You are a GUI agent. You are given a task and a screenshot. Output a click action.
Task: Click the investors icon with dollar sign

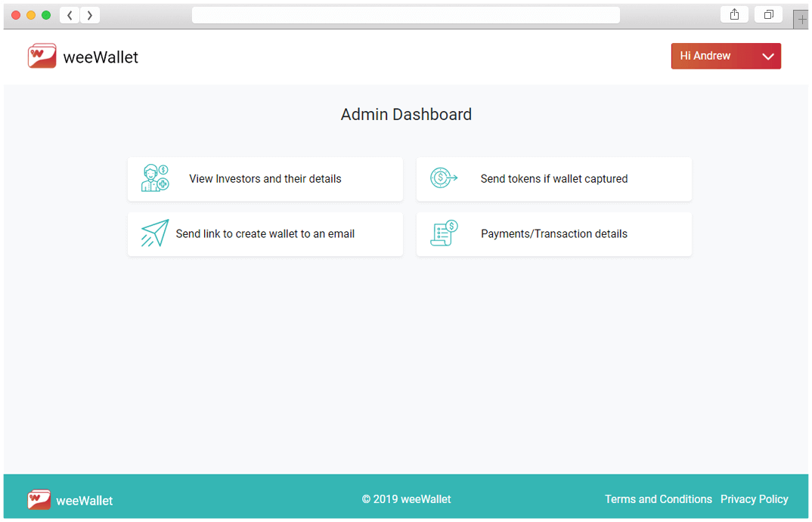pyautogui.click(x=155, y=178)
